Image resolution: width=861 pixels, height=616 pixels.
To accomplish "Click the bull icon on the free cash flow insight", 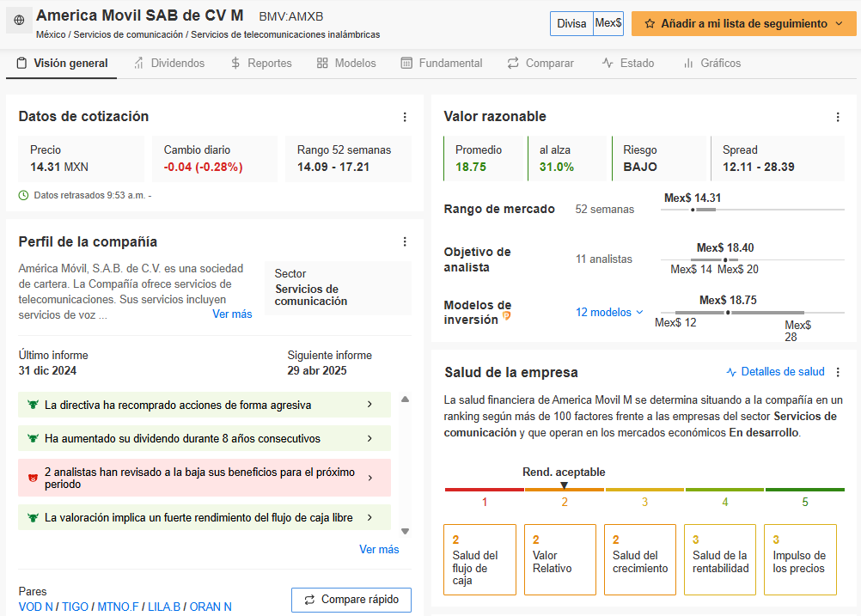I will tap(33, 518).
